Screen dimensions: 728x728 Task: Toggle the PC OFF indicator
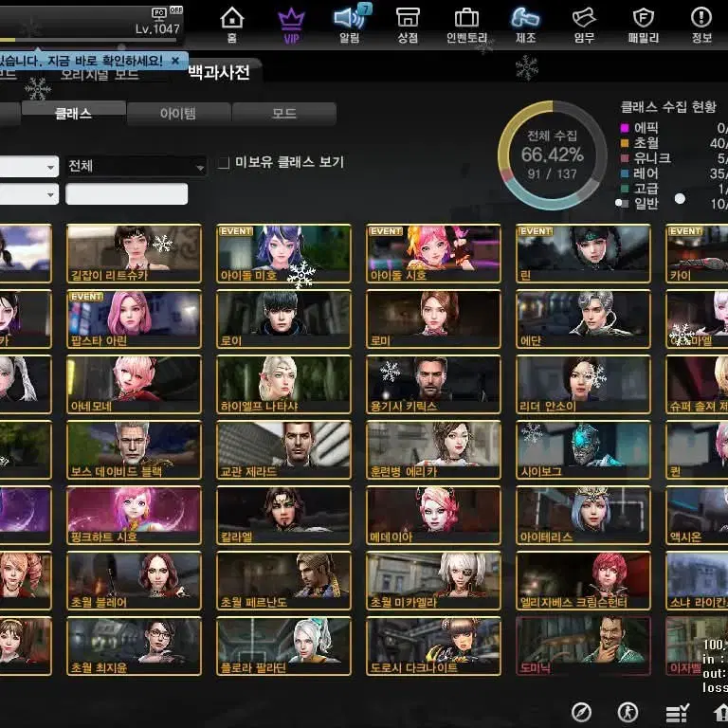(167, 11)
